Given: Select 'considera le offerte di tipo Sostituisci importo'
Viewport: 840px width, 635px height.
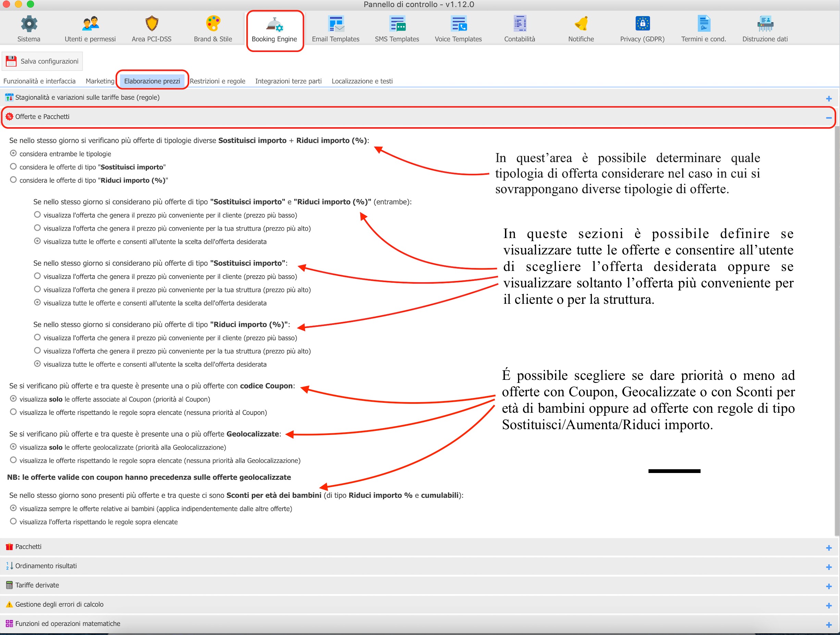Looking at the screenshot, I should pos(13,166).
